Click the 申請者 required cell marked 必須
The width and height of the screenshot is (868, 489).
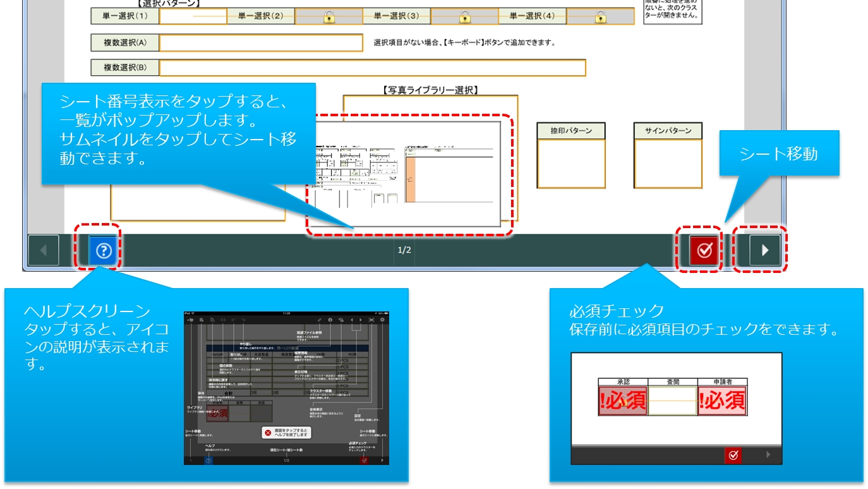722,401
